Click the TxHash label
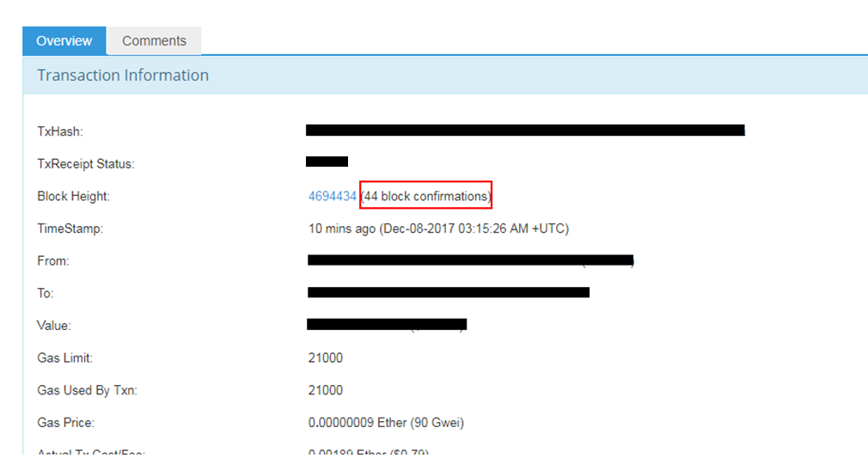 click(59, 131)
